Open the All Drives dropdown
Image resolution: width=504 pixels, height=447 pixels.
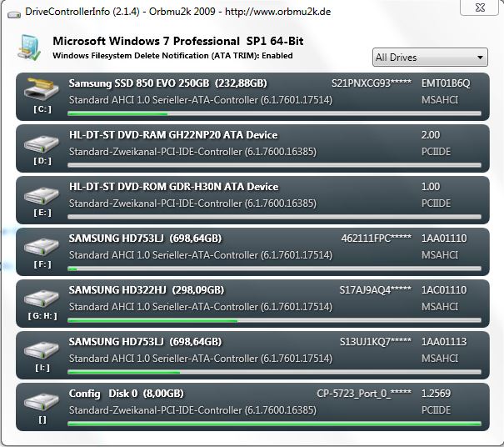pos(430,58)
